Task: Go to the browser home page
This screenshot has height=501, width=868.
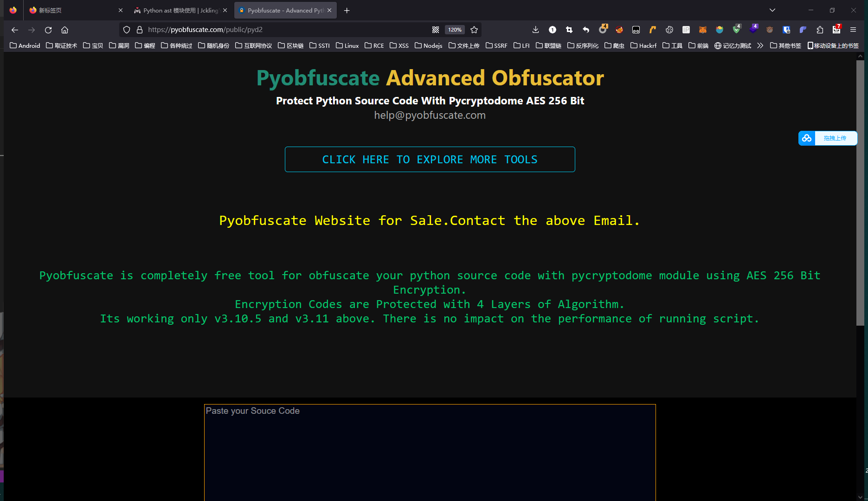Action: 65,30
